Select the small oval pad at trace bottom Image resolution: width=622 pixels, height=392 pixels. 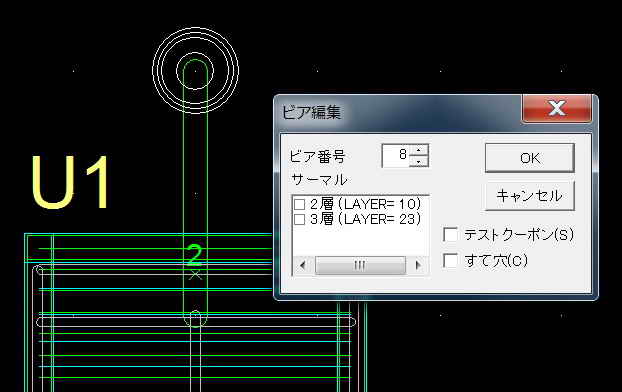pyautogui.click(x=195, y=319)
